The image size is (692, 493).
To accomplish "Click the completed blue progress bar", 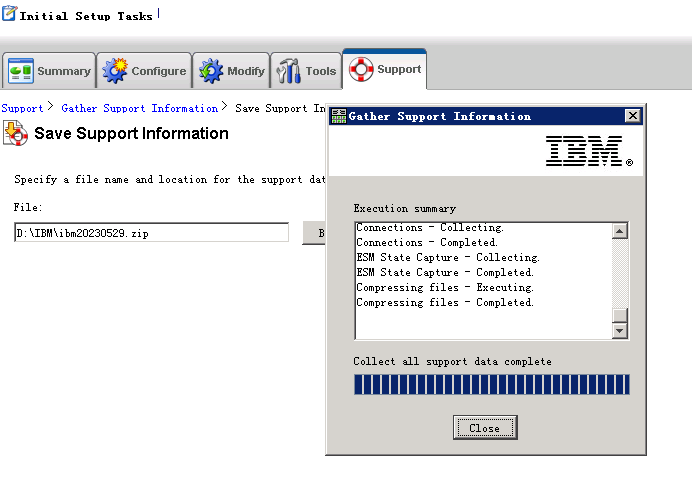I will [x=492, y=384].
